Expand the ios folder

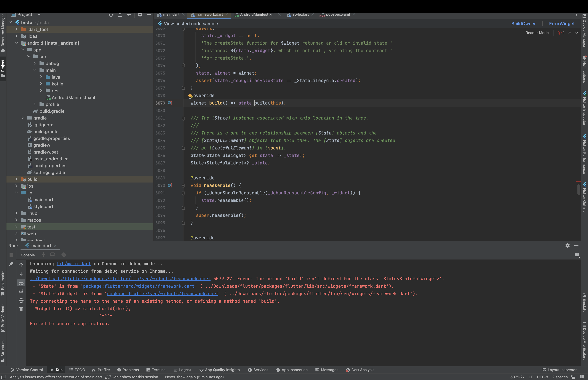(x=16, y=186)
